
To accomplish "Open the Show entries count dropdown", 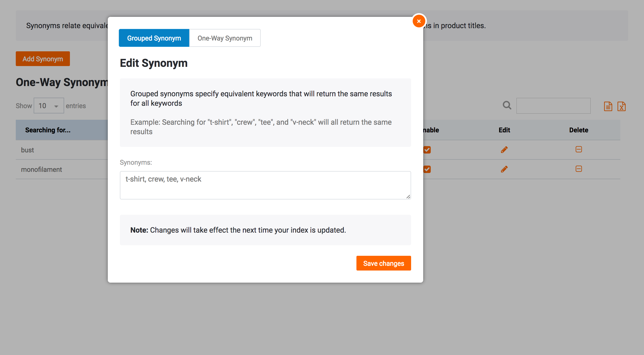I will [x=49, y=106].
